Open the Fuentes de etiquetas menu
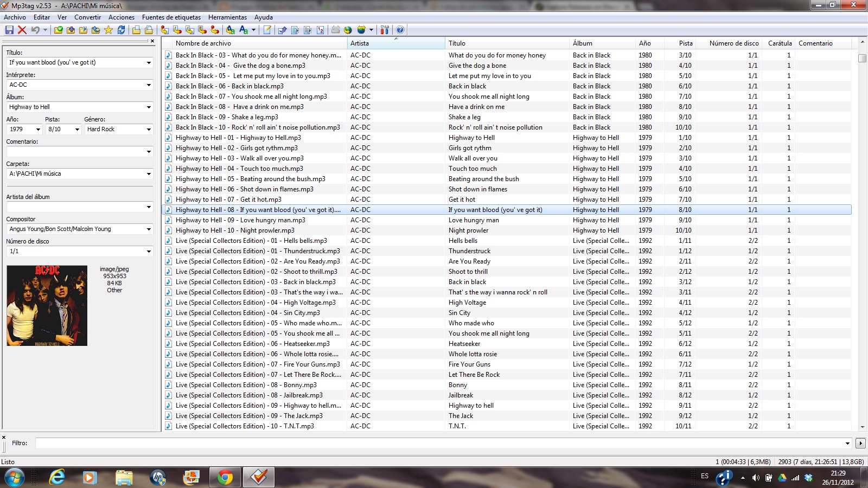Screen dimensions: 868x488 coord(171,17)
